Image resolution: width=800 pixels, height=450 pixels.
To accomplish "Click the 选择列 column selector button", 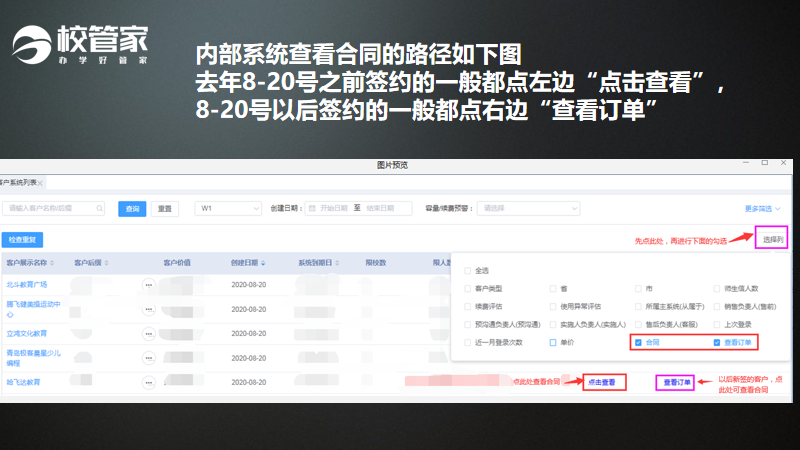I will 772,239.
